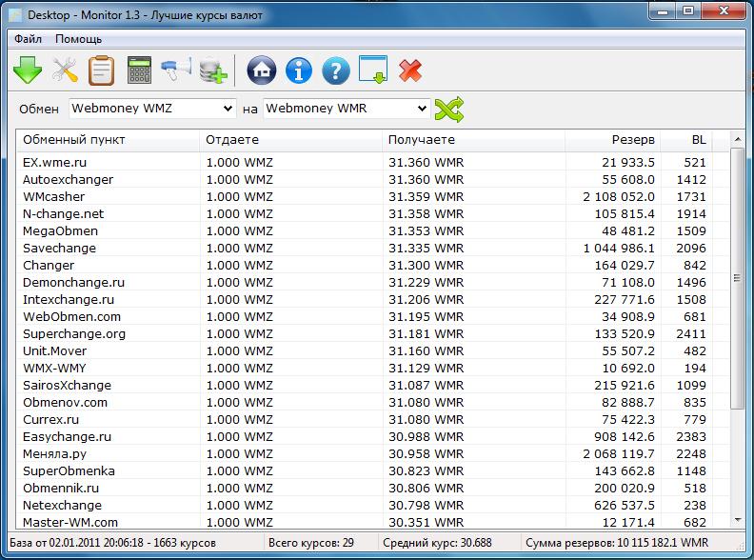Click the 30.958 WMR rate cell
This screenshot has width=754, height=560.
[x=427, y=454]
